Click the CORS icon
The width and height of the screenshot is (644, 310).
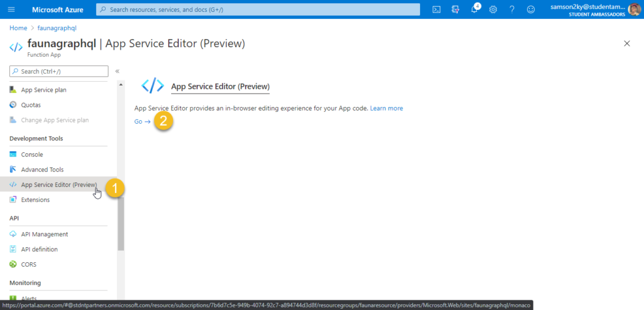coord(13,265)
